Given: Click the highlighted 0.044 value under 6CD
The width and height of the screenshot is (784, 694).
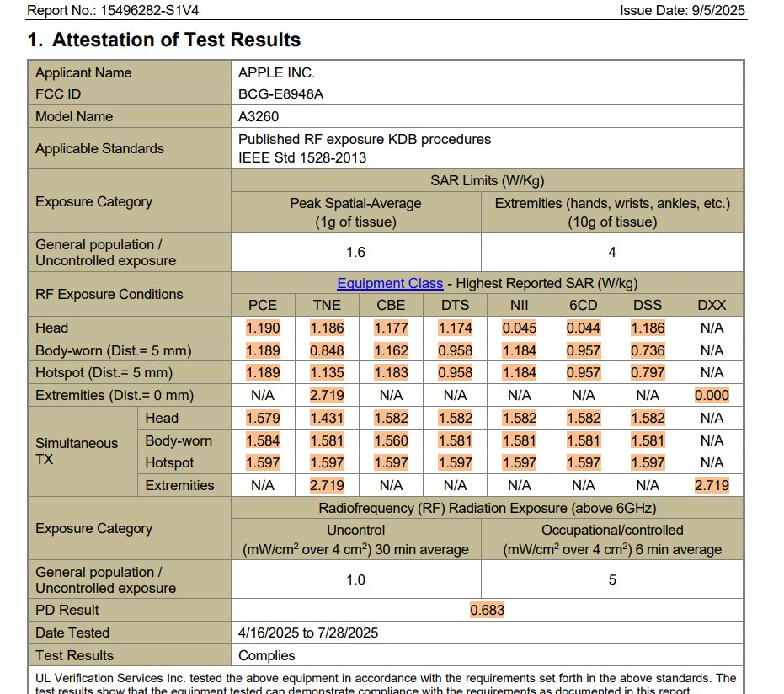Looking at the screenshot, I should click(584, 328).
